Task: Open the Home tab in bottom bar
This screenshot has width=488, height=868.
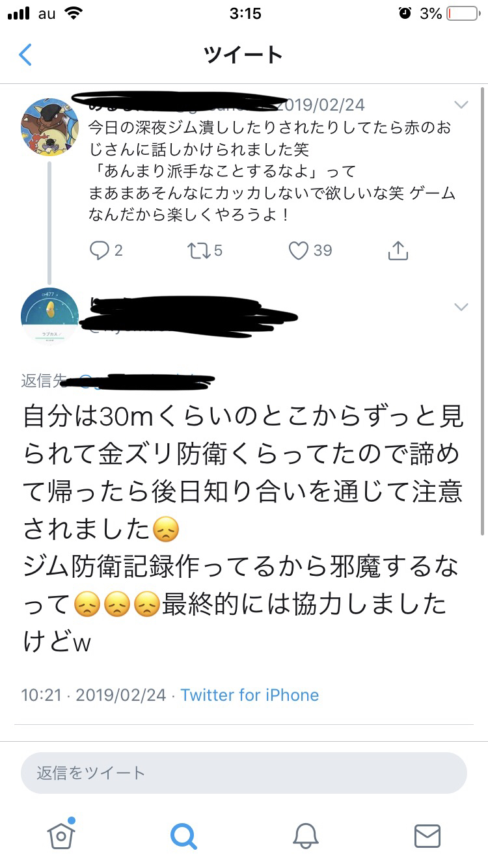Action: click(61, 834)
